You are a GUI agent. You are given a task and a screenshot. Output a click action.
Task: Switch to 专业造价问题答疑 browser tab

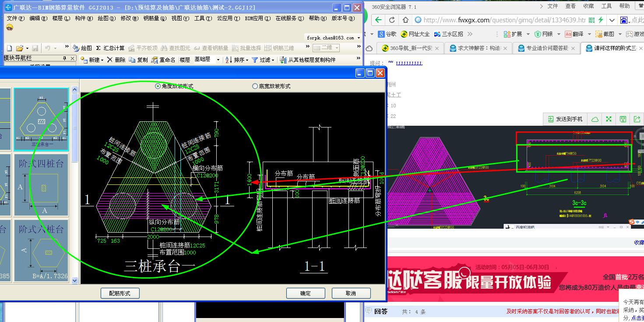(x=546, y=48)
